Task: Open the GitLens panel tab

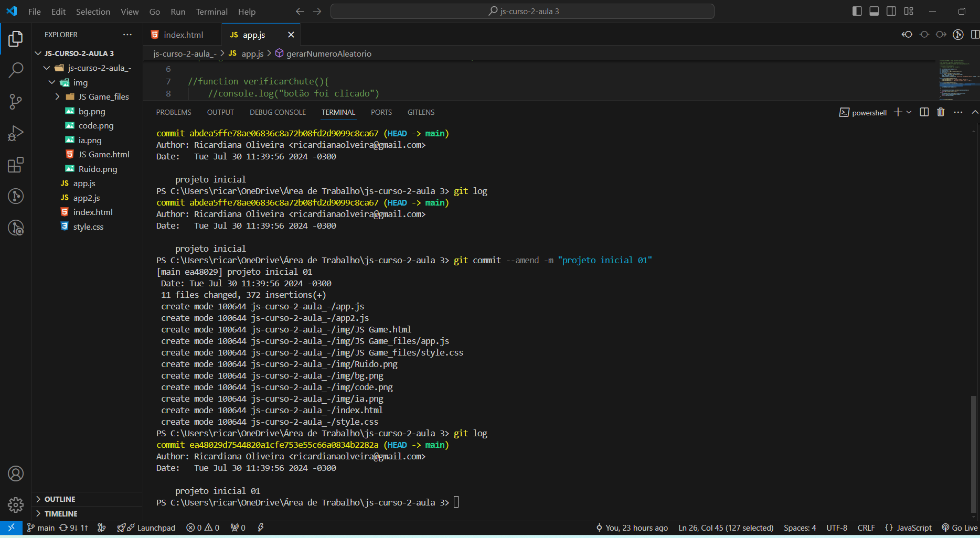Action: pos(421,112)
